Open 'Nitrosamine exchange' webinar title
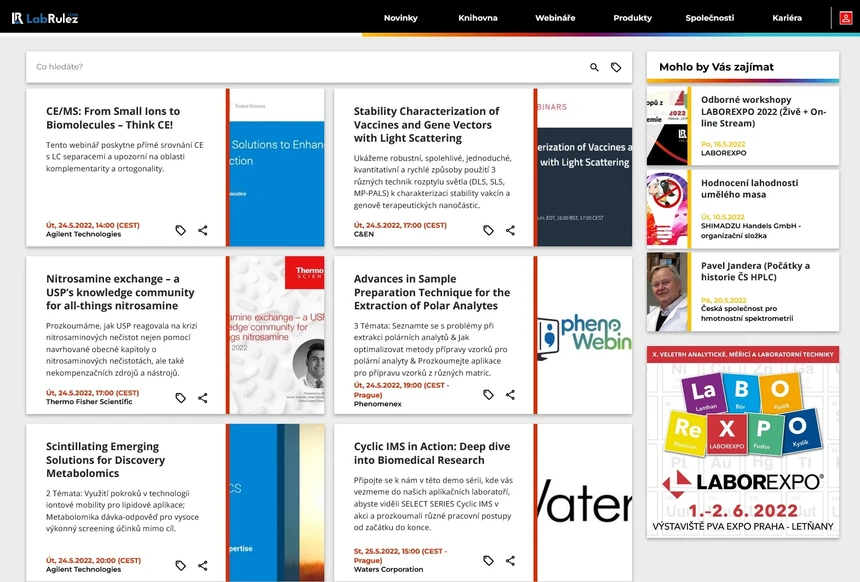 (x=120, y=292)
